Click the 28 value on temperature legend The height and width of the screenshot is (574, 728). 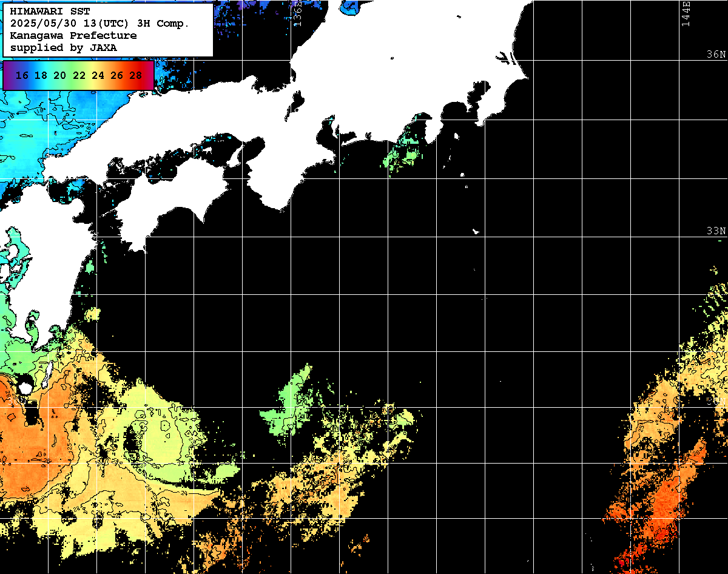coord(136,75)
